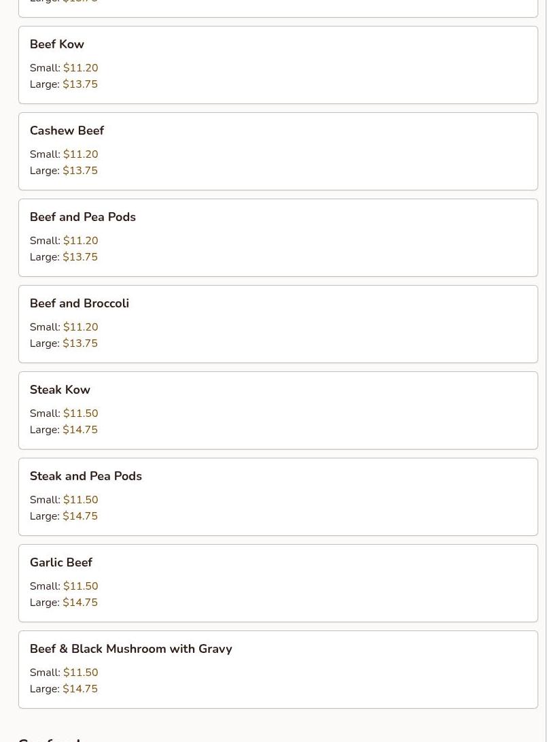Open Beef & Black Mushroom with Gravy
The height and width of the screenshot is (742, 560).
click(131, 649)
